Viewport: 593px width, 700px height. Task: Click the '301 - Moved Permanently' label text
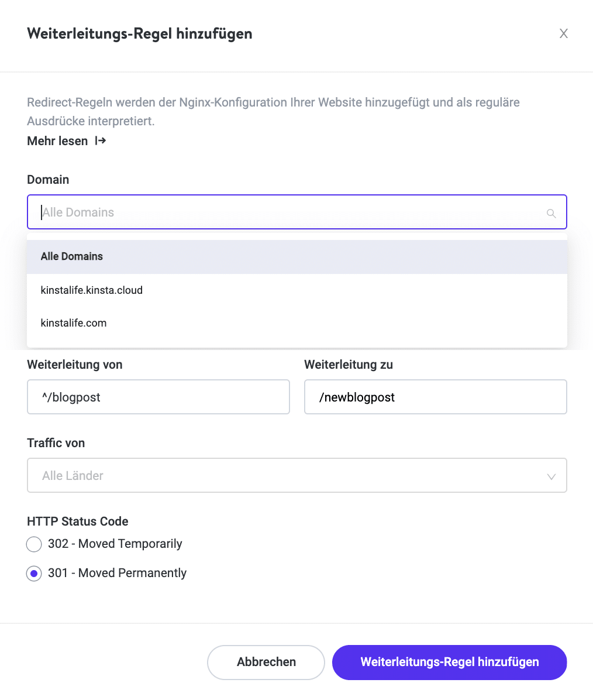(117, 573)
